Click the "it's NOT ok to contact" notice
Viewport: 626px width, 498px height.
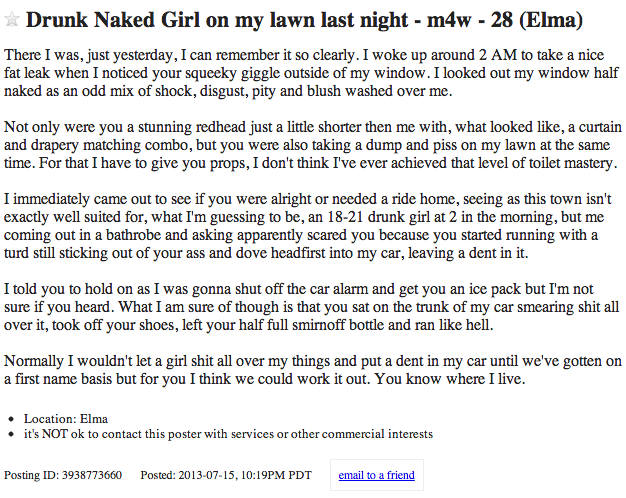[x=228, y=434]
